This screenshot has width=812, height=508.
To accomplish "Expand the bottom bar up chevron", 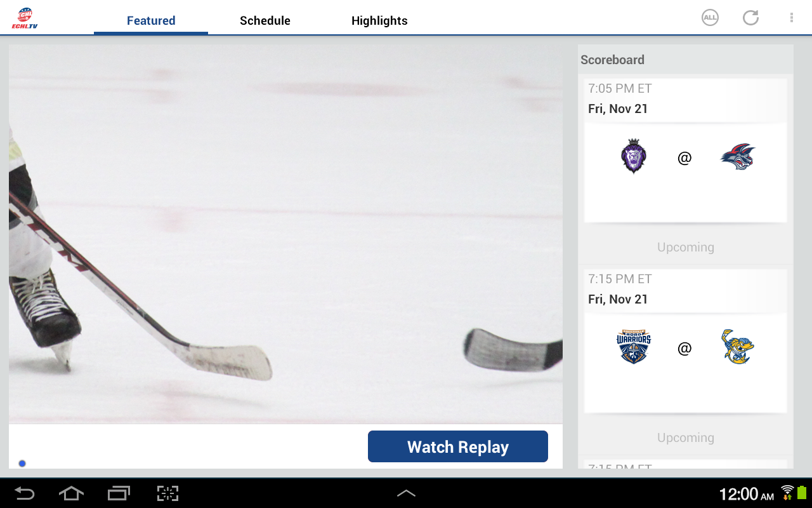I will tap(406, 493).
